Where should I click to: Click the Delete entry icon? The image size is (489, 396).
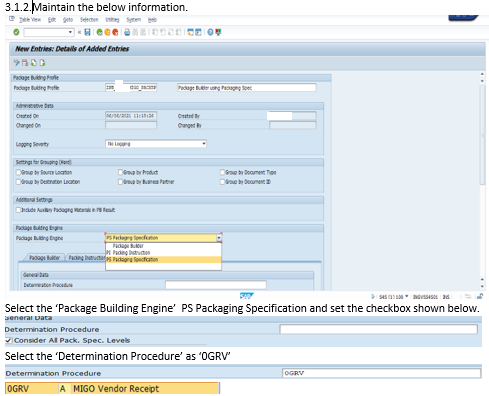pyautogui.click(x=25, y=63)
